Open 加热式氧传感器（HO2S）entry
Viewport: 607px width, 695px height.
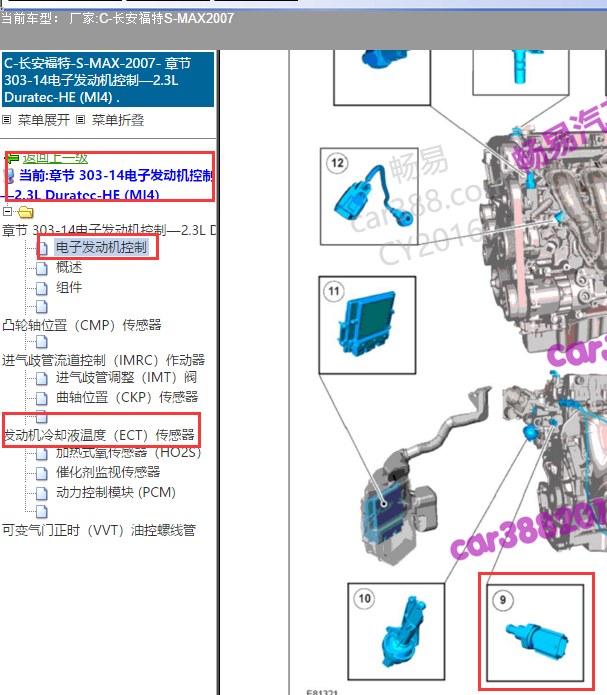(x=129, y=452)
